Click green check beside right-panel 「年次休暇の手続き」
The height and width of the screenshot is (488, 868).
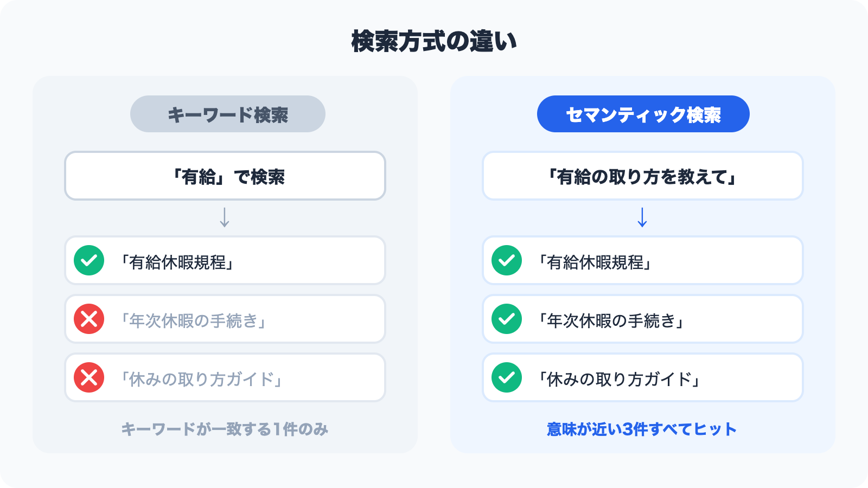pyautogui.click(x=507, y=319)
